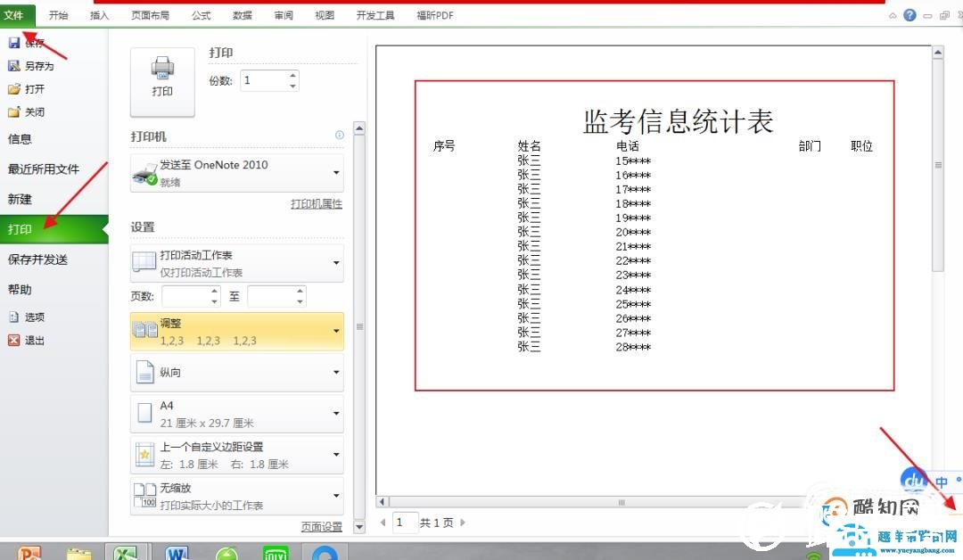Click the iQIYI icon on the taskbar
The height and width of the screenshot is (560, 963).
(276, 553)
